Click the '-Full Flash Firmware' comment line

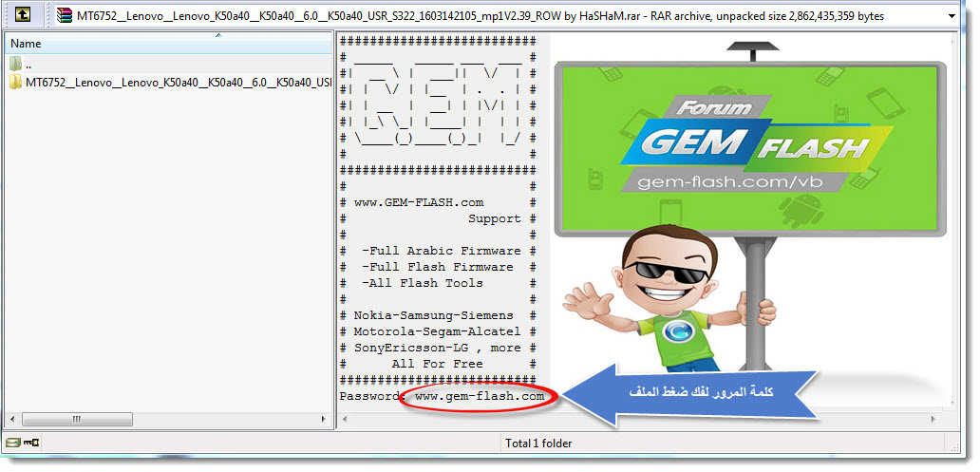(x=438, y=267)
